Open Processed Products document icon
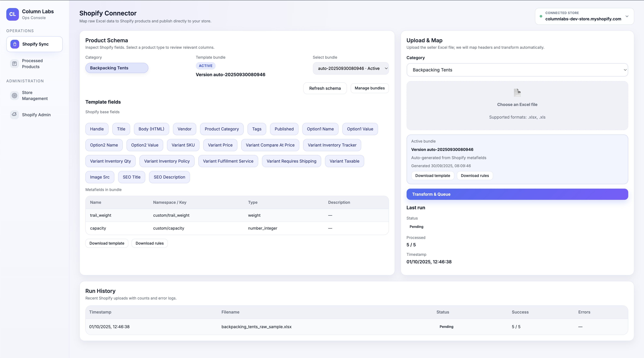The height and width of the screenshot is (358, 644). 14,64
